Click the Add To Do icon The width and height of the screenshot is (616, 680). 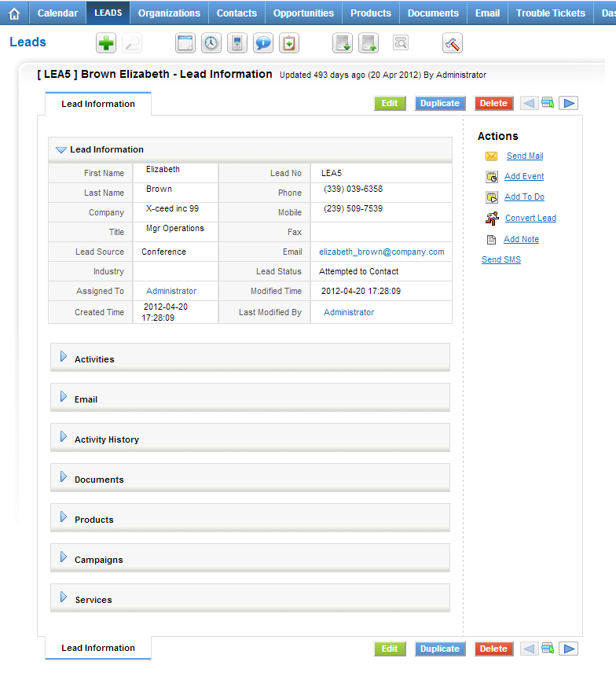tap(492, 197)
